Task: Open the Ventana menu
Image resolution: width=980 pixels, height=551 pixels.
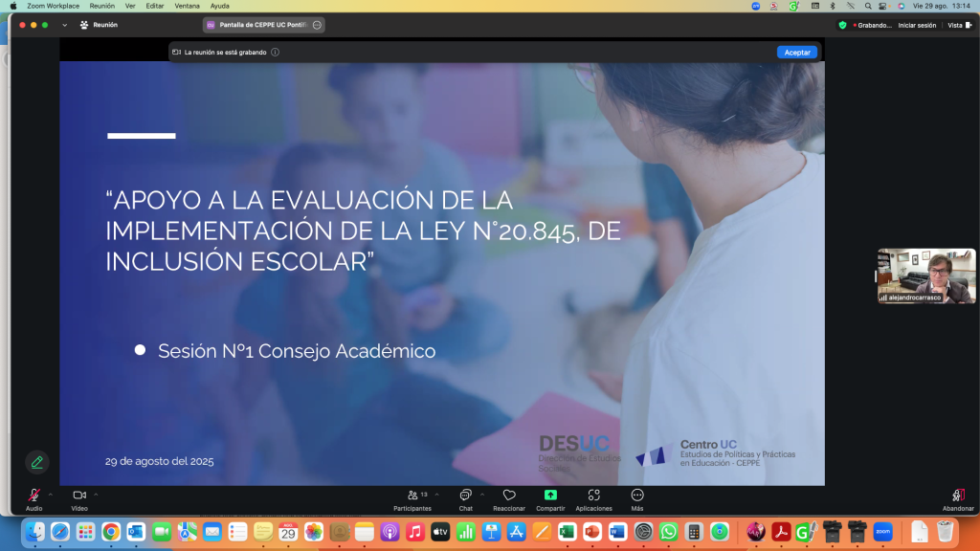Action: [187, 6]
